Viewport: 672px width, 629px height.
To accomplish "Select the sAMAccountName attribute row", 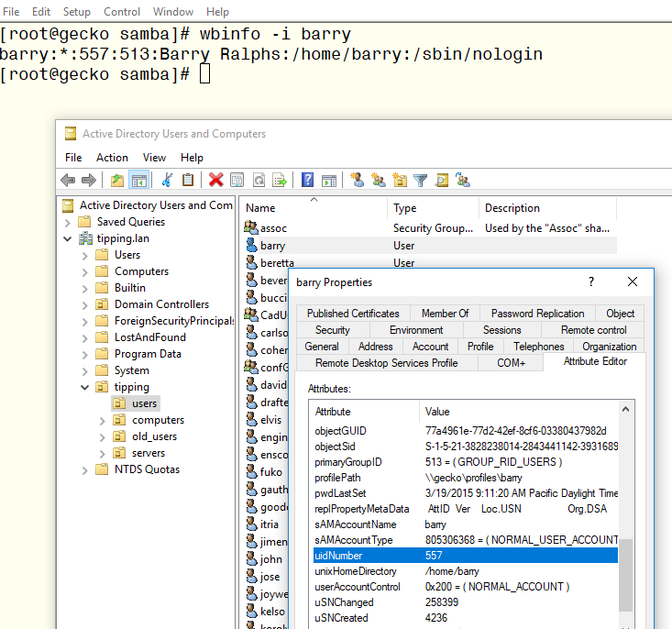I will (x=466, y=524).
